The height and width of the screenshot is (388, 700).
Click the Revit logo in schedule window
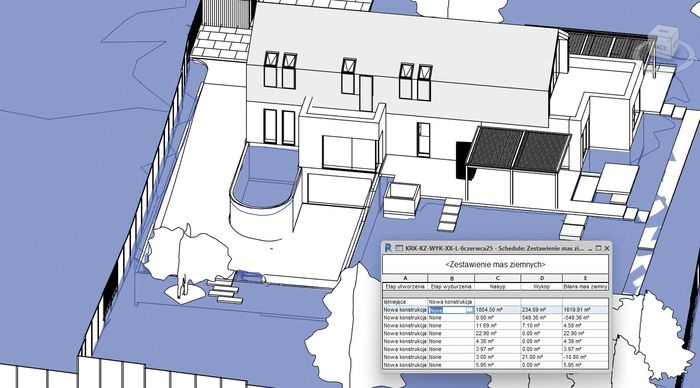tap(388, 248)
